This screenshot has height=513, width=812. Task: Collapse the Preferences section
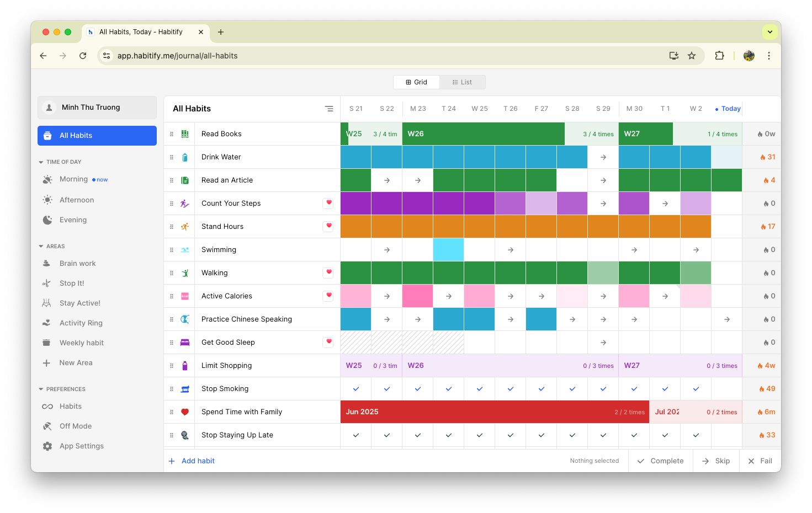(41, 389)
